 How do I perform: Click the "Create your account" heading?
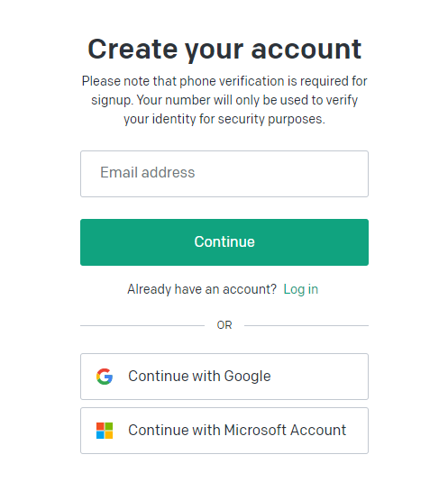[224, 50]
